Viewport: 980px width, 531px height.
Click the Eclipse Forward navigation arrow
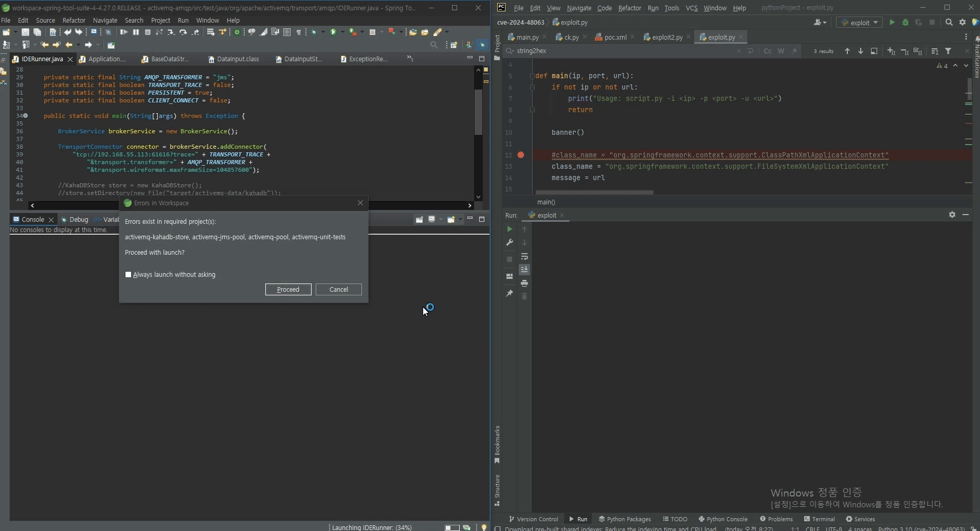pyautogui.click(x=88, y=45)
